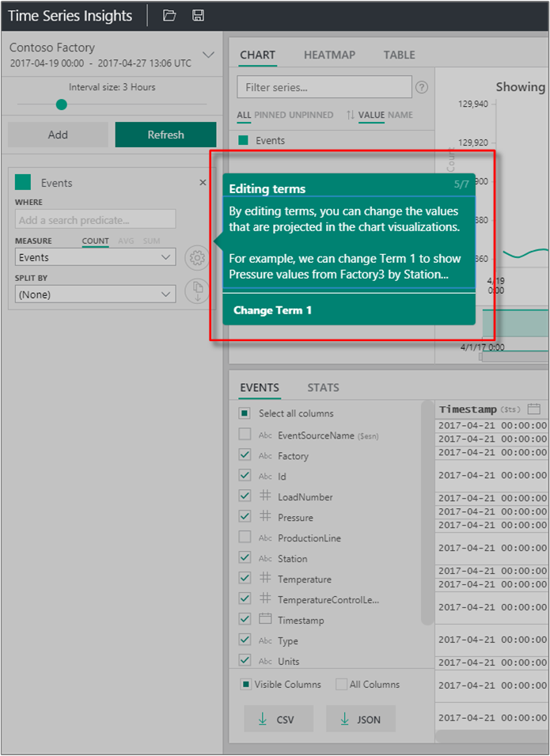The width and height of the screenshot is (550, 756).
Task: Click Change Term 1 in tour popup
Action: (272, 310)
